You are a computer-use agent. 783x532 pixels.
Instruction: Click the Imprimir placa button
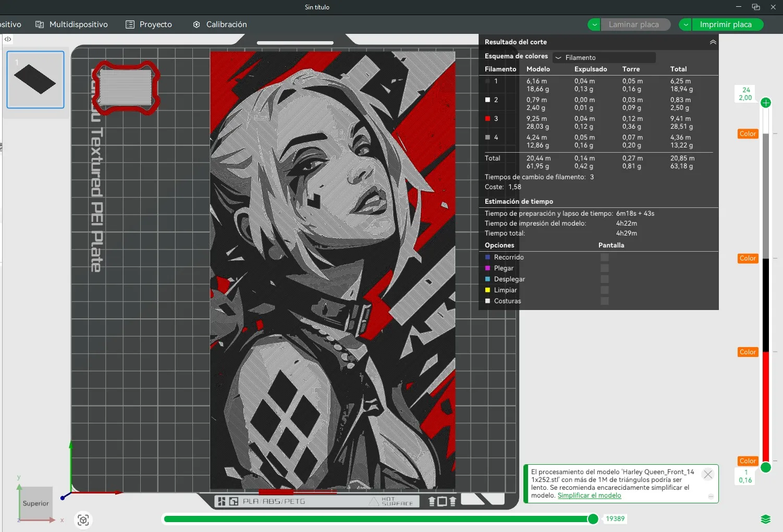point(726,24)
